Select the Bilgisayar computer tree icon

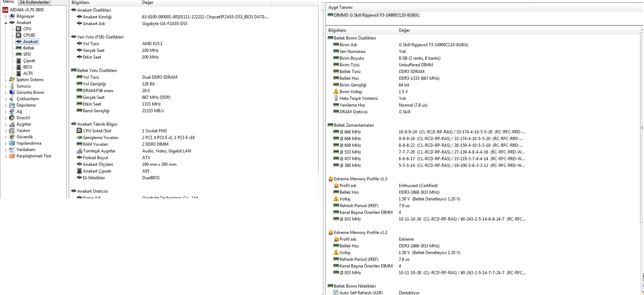(12, 16)
